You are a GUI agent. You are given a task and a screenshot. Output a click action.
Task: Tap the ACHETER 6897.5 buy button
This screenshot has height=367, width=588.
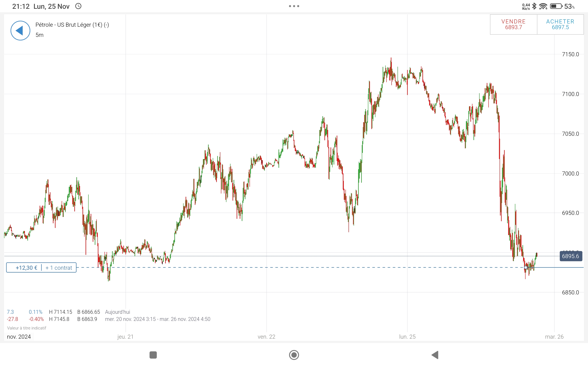tap(560, 24)
